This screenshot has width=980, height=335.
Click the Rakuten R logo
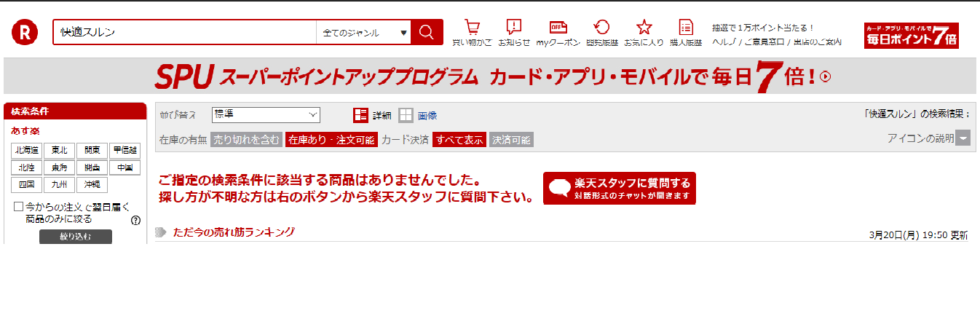pos(24,32)
